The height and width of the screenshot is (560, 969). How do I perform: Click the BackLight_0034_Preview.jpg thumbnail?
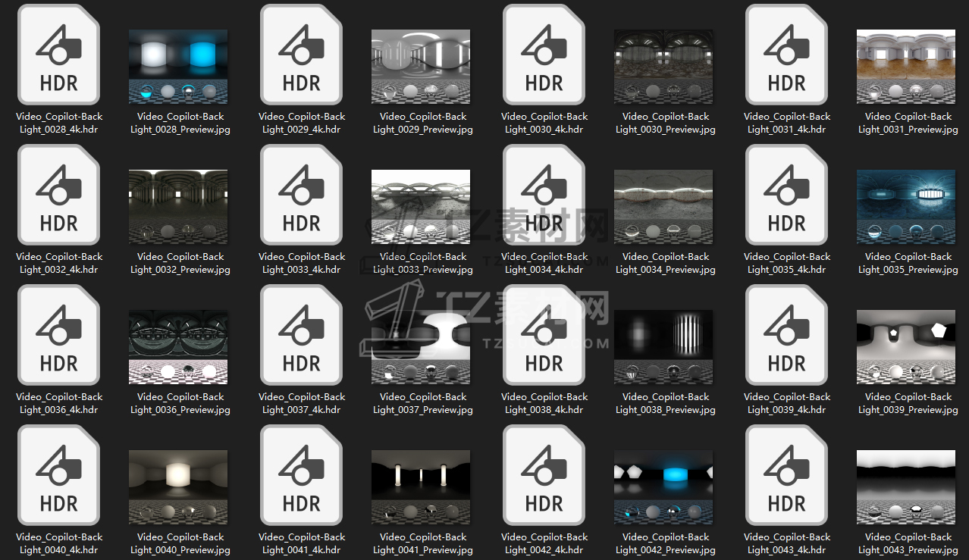[x=663, y=207]
